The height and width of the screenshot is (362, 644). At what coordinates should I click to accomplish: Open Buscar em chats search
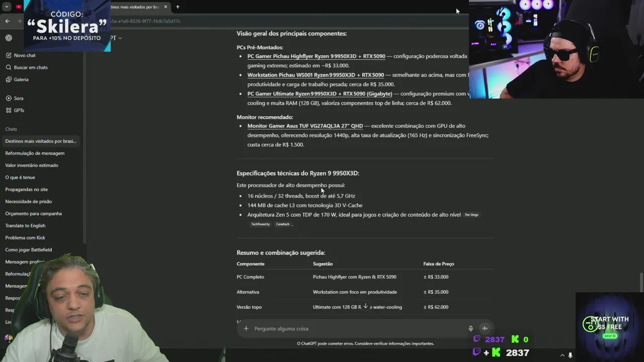(26, 67)
